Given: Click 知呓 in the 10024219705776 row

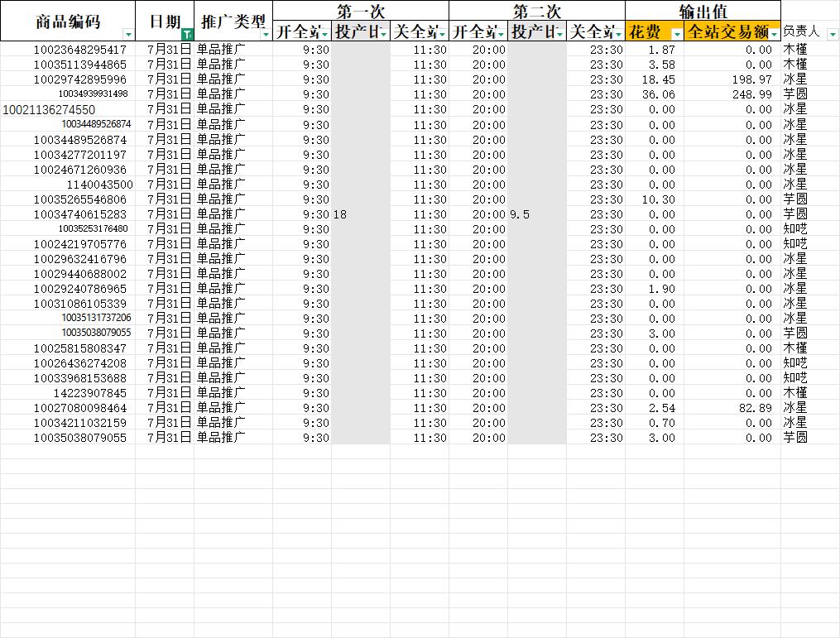Looking at the screenshot, I should click(795, 244).
